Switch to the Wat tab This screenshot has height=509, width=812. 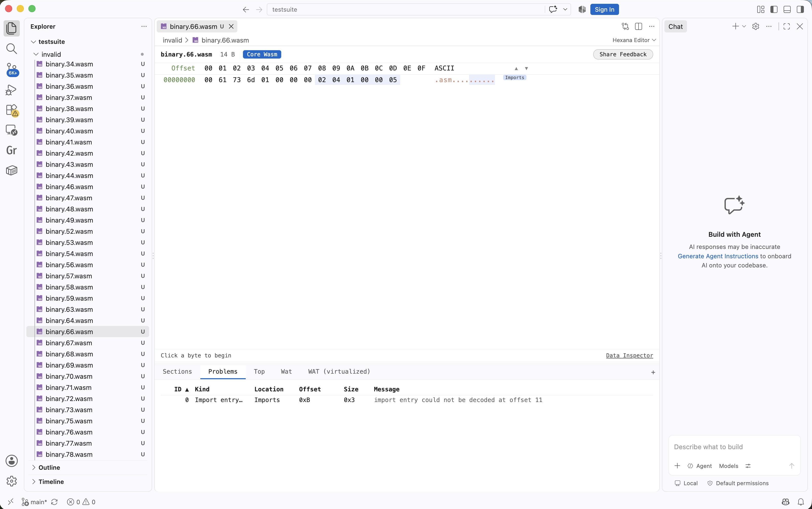tap(286, 371)
